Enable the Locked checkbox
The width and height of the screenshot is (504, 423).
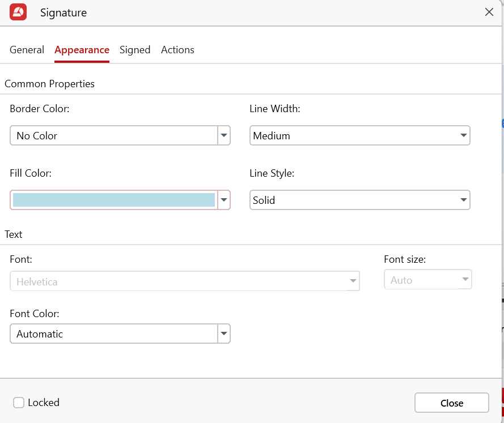point(19,403)
